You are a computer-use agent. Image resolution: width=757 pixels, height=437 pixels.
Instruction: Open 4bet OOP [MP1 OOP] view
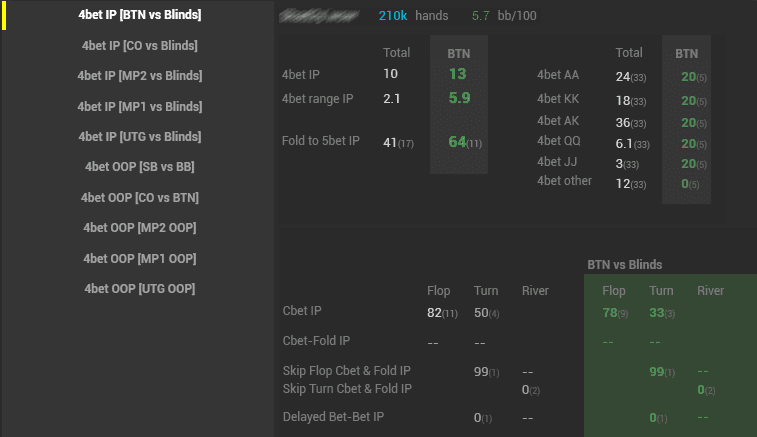(140, 259)
